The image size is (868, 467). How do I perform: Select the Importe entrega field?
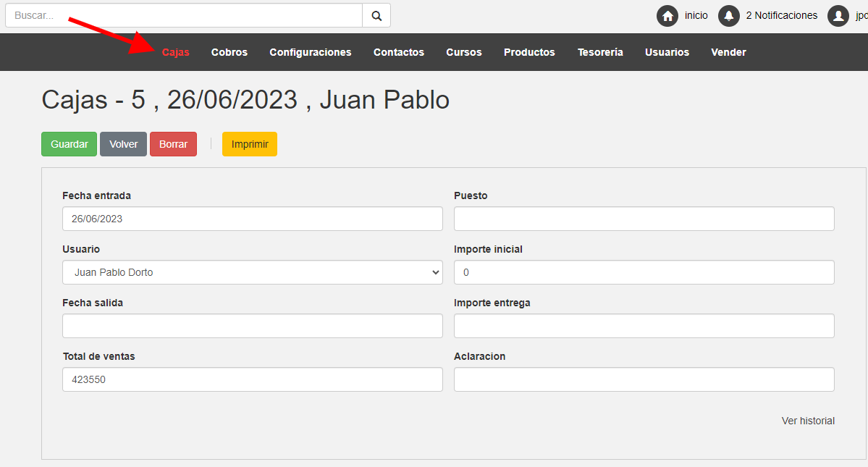644,326
